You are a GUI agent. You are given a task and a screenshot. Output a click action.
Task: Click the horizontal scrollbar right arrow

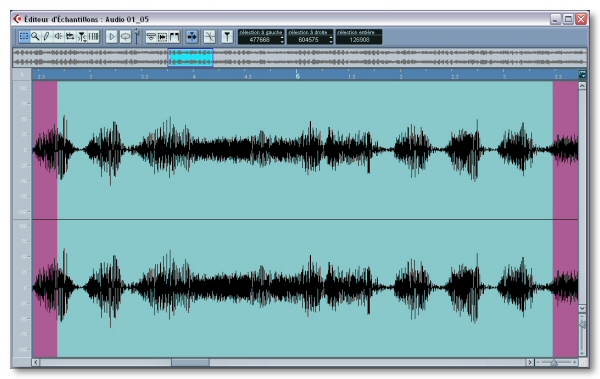530,362
